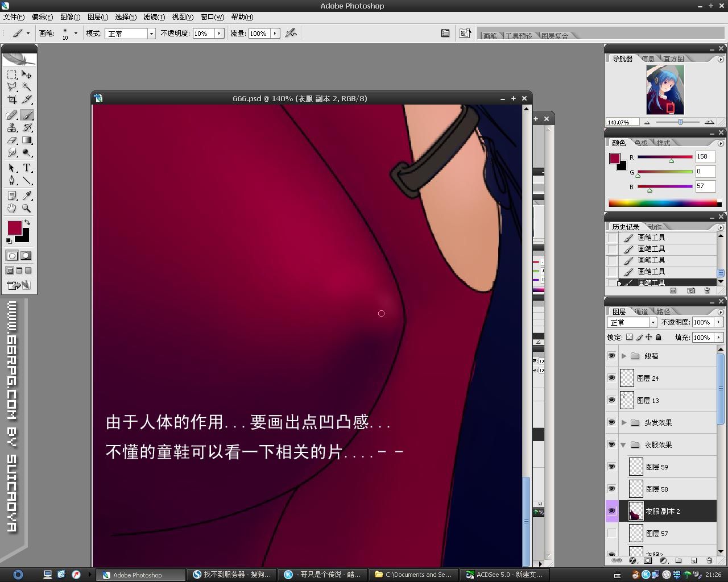Select the Magic Wand tool
This screenshot has height=582, width=728.
[27, 87]
